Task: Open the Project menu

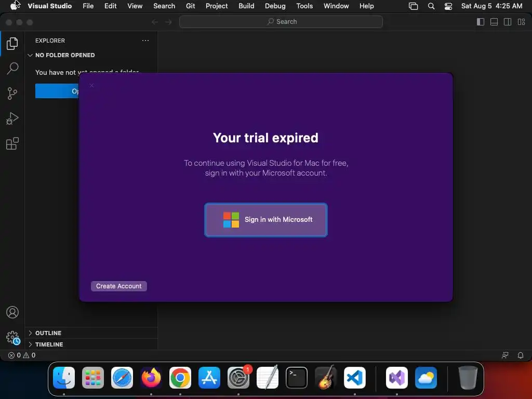Action: [x=217, y=6]
